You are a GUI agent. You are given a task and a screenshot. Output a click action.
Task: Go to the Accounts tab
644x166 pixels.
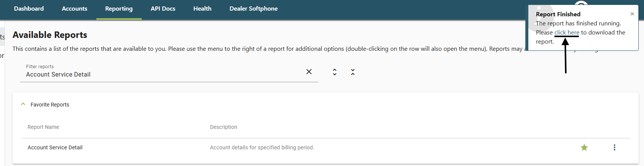pos(74,8)
